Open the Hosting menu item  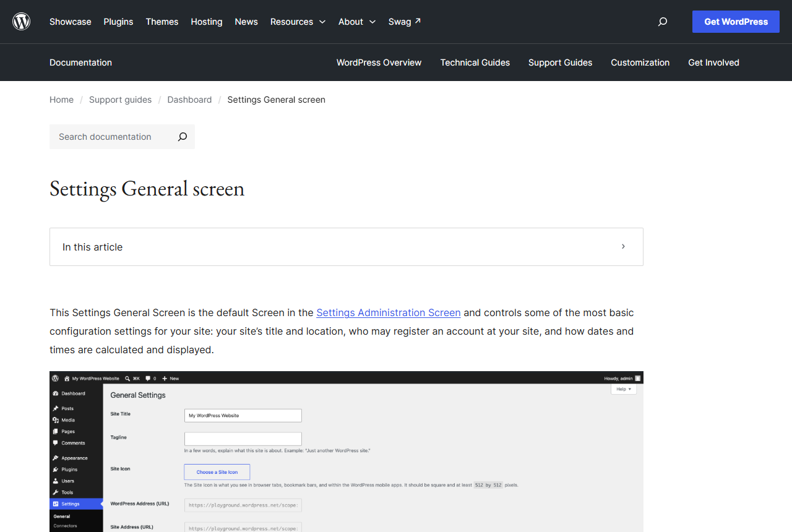pos(207,22)
